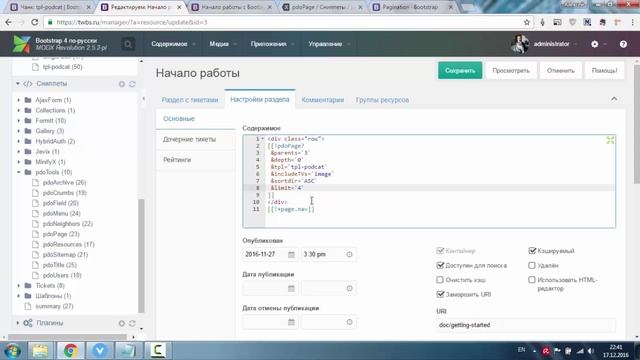Switch to Группы ресурсов tab
640x360 pixels.
tap(382, 100)
